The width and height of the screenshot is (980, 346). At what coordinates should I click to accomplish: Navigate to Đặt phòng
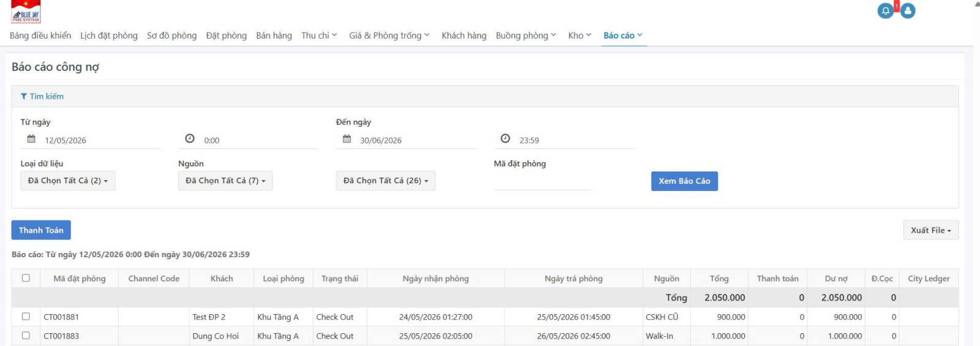(227, 36)
